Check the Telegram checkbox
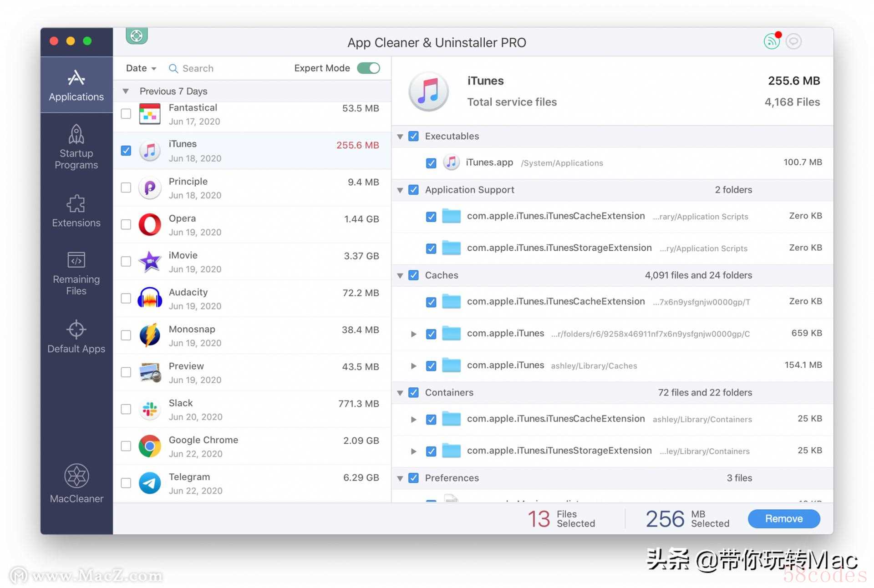This screenshot has height=588, width=874. click(x=126, y=483)
